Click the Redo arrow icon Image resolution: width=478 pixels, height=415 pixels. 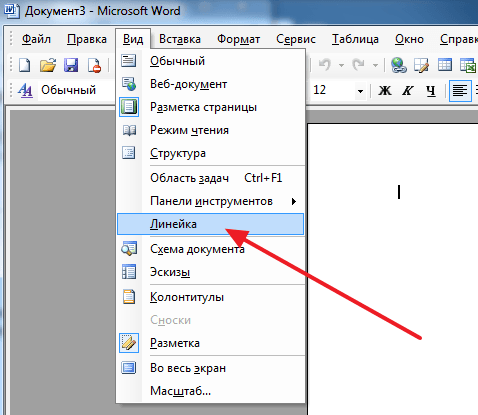(x=359, y=65)
